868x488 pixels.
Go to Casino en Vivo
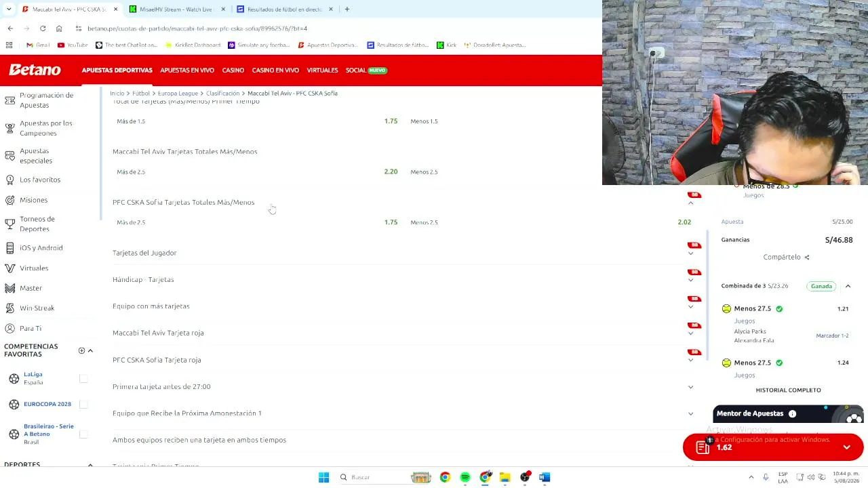pos(275,70)
